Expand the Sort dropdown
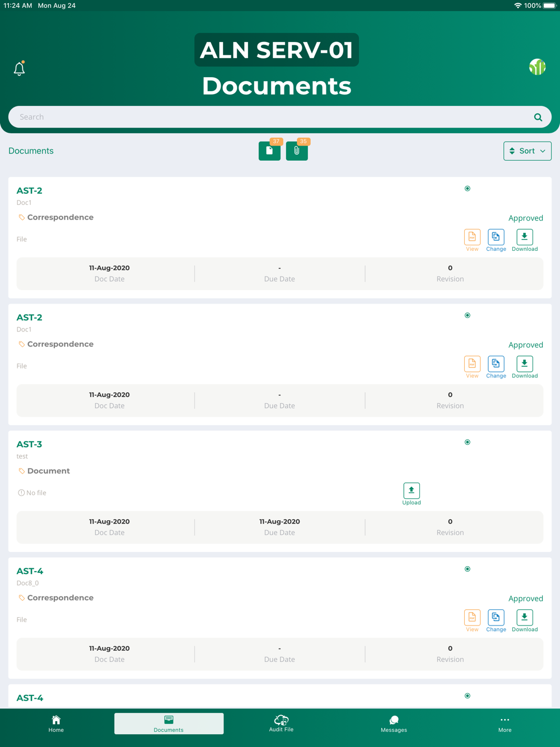Viewport: 560px width, 747px height. tap(528, 151)
